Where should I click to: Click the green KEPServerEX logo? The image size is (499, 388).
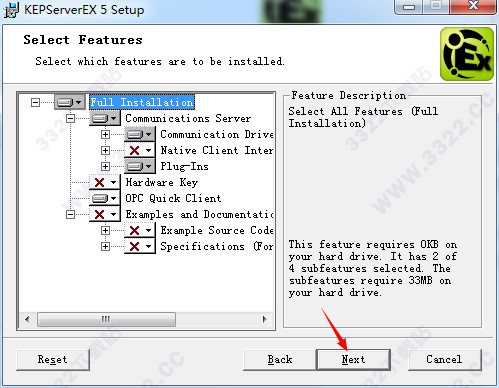[x=467, y=54]
